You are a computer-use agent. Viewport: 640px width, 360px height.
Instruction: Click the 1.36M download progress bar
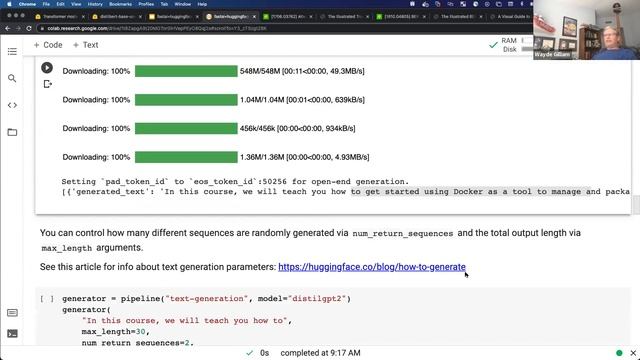pos(186,157)
